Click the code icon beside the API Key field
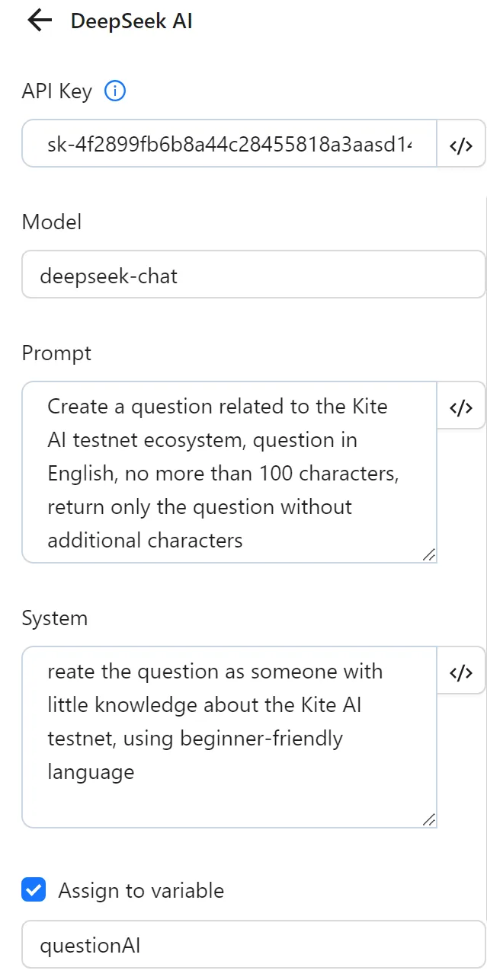487x980 pixels. pyautogui.click(x=460, y=144)
